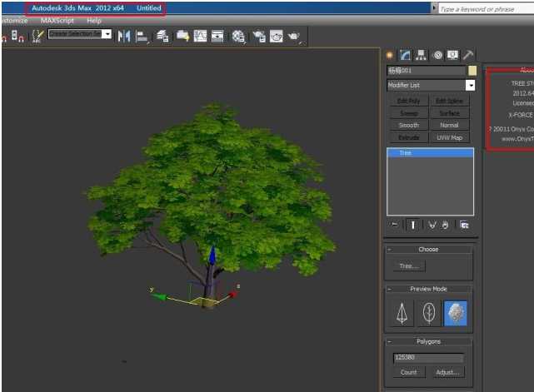Click the object color swatch beside the name
Viewport: 534px width, 392px height.
(472, 71)
